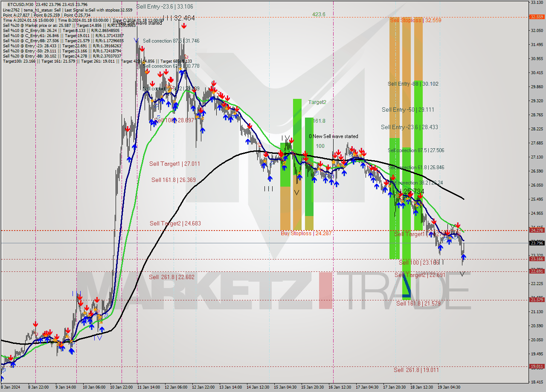Click the 18.415 price scale value
Viewport: 546px width, 392px height.
click(536, 382)
